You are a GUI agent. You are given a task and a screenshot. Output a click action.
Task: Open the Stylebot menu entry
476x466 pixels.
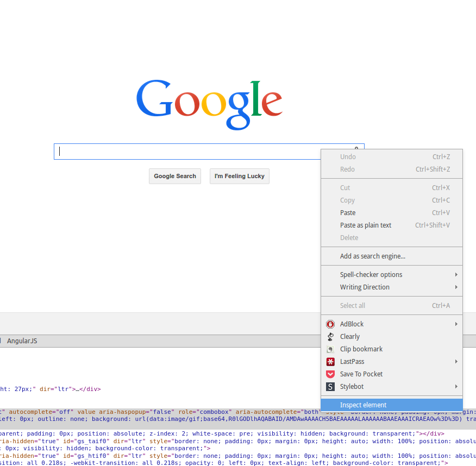pos(392,387)
